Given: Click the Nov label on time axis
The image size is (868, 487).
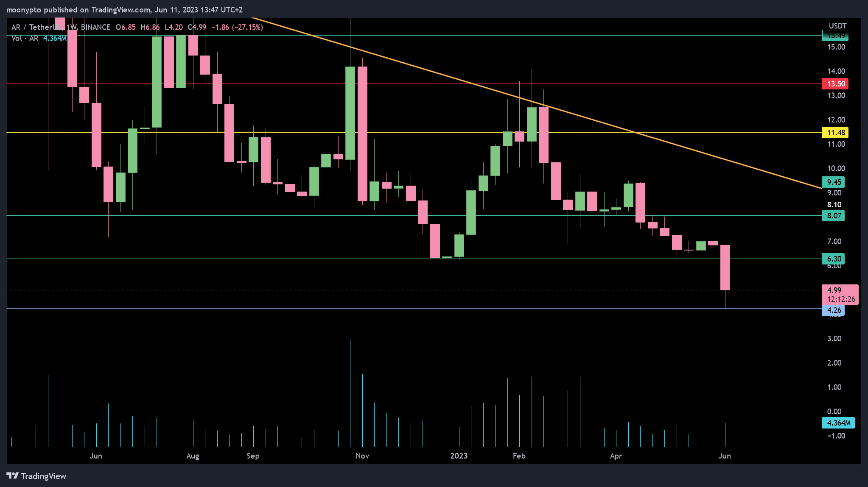Looking at the screenshot, I should pos(362,456).
